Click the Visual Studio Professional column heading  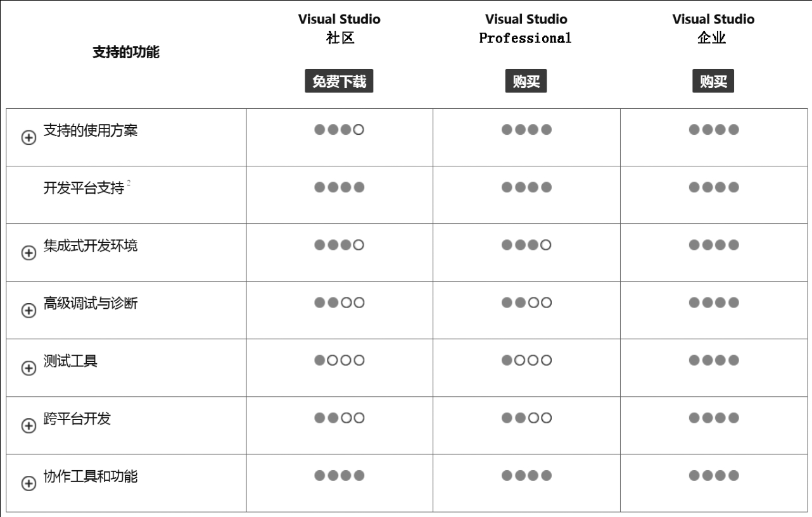[x=526, y=28]
